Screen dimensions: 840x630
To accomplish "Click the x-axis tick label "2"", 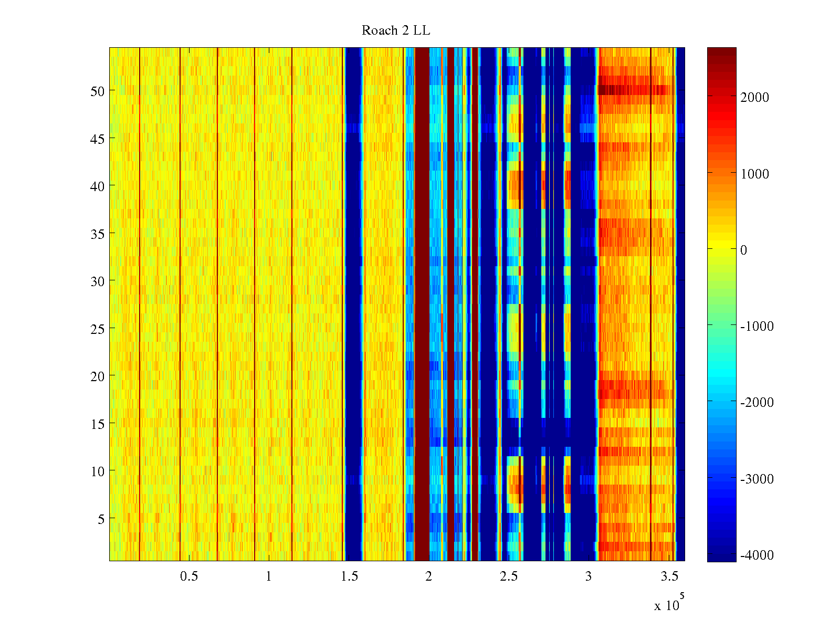I will pos(429,576).
